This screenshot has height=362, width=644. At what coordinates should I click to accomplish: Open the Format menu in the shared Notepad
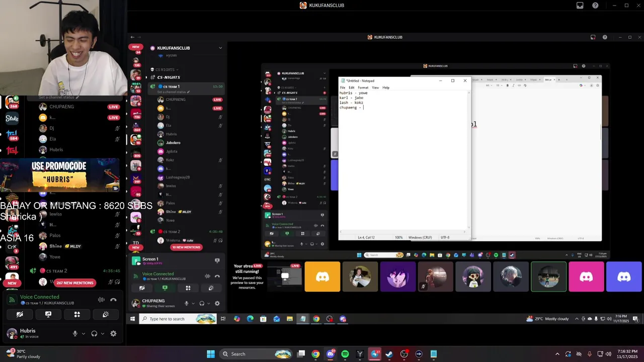(363, 87)
